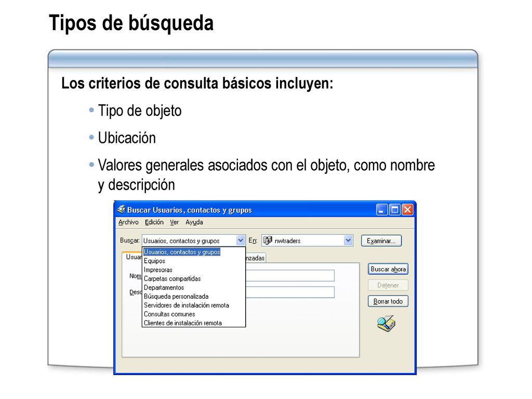Click the Borrar todo button
This screenshot has width=532, height=399.
click(x=388, y=301)
